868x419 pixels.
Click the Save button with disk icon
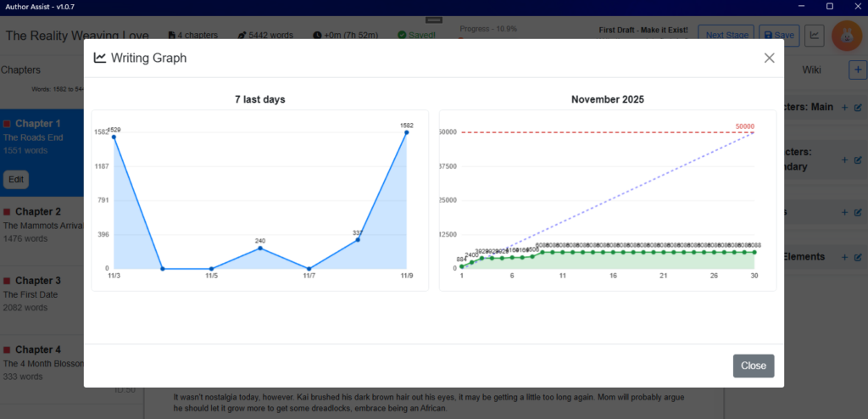779,36
